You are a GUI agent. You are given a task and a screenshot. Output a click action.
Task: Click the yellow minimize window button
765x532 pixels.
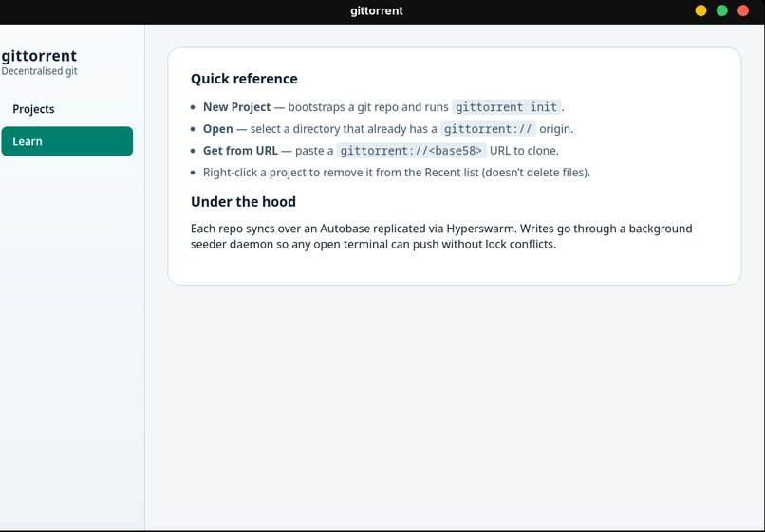coord(700,10)
